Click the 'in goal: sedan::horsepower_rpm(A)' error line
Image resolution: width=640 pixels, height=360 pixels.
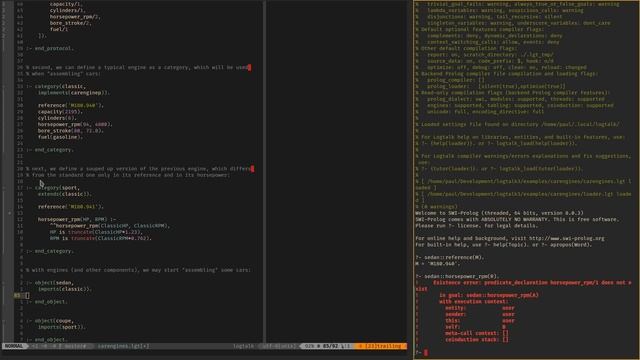tap(489, 295)
